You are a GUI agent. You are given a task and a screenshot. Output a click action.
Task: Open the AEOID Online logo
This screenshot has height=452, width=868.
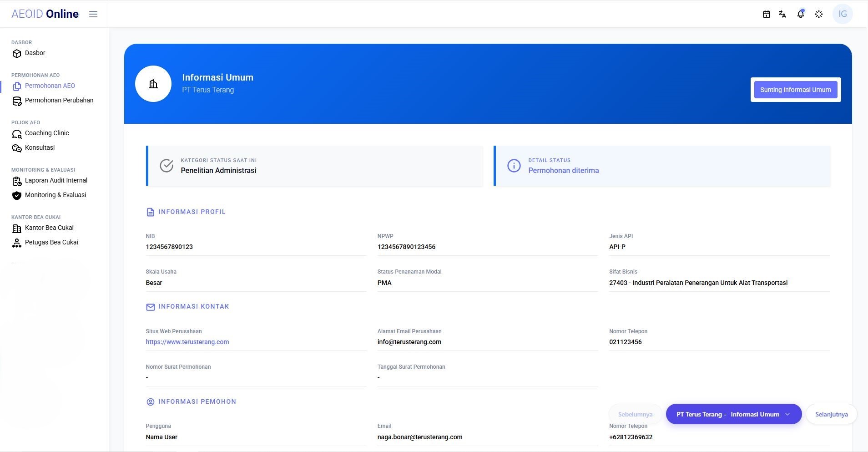45,14
